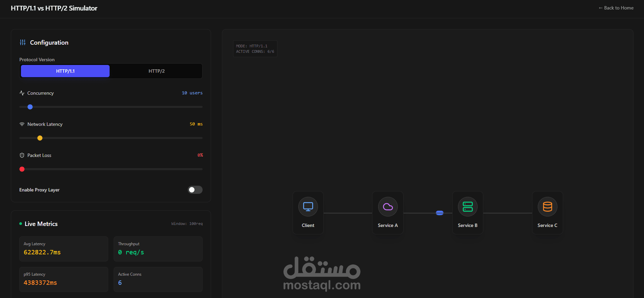Click the Packet Loss slider handle
Screen dimensions: 644x298
[x=22, y=169]
